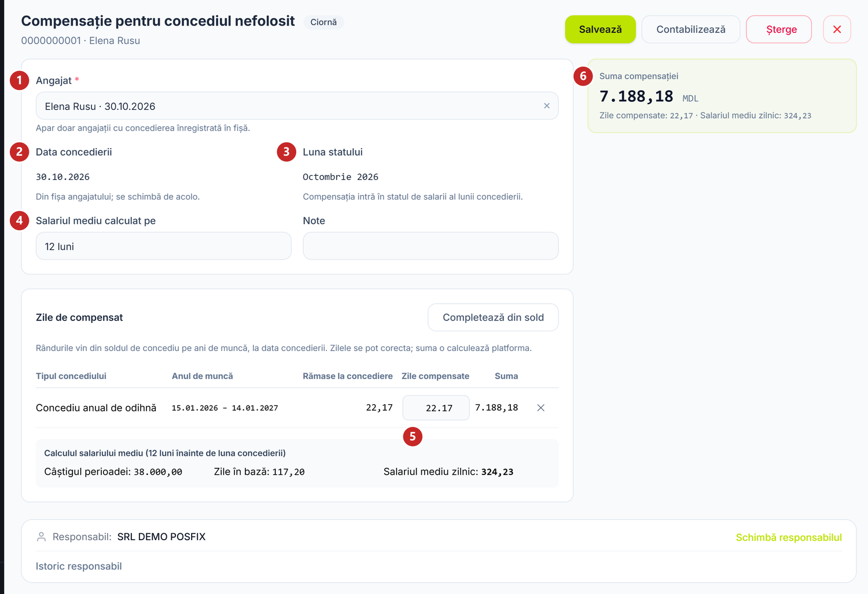Click the Tipul concediului column header
The height and width of the screenshot is (594, 868).
point(71,376)
